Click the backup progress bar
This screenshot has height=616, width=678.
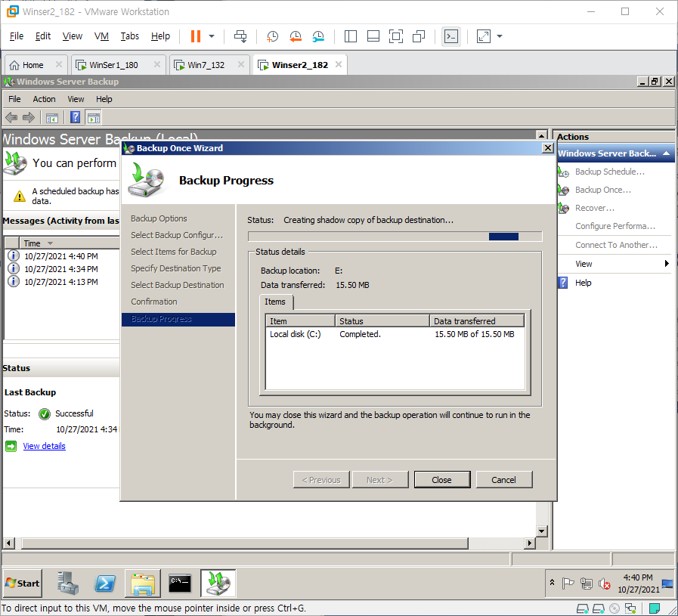(395, 236)
